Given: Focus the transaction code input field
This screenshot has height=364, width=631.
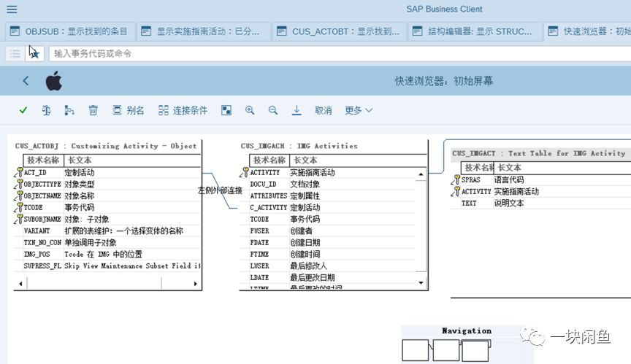Looking at the screenshot, I should [x=340, y=53].
